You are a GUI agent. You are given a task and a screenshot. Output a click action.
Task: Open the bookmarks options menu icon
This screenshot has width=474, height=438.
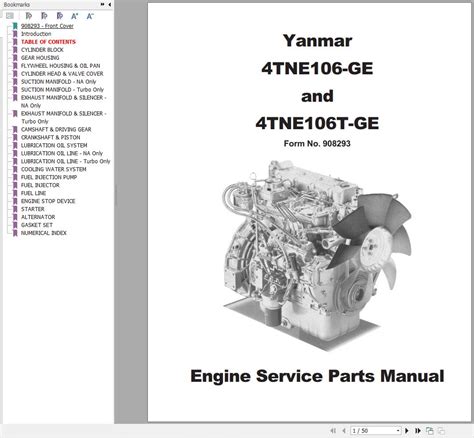pyautogui.click(x=10, y=16)
